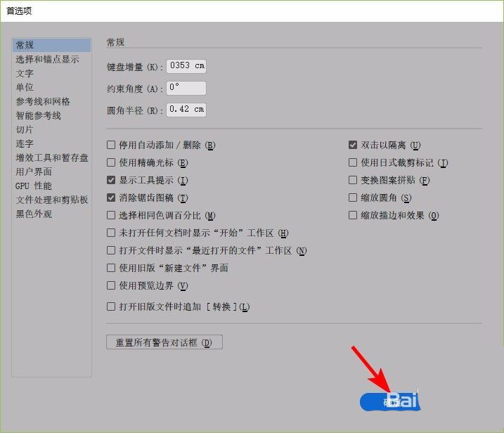Viewport: 504px width, 433px height.
Task: Enable 变换图案拼贴 checkbox
Action: (353, 180)
